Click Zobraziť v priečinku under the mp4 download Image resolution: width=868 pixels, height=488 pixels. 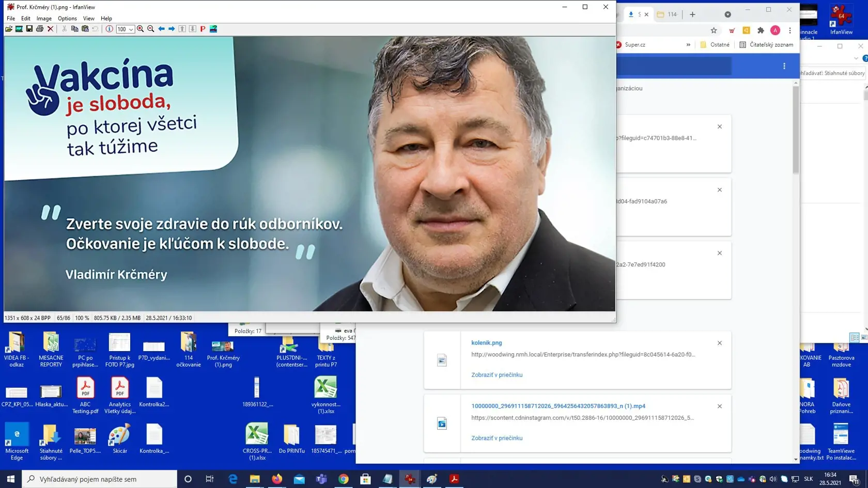coord(497,438)
